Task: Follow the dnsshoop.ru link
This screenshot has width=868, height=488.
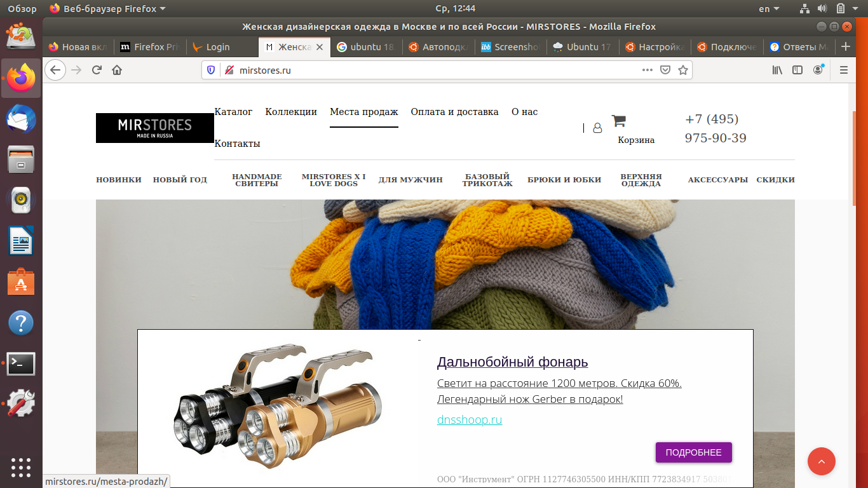Action: [470, 420]
